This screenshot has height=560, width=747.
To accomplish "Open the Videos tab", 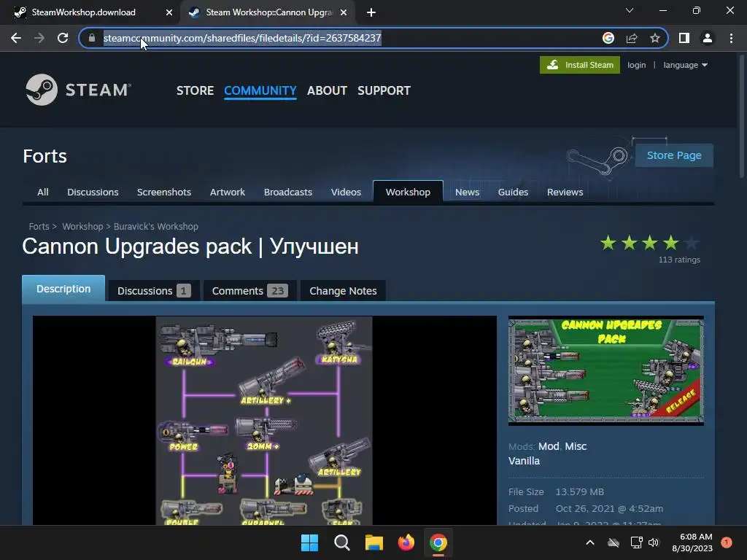I will point(346,192).
